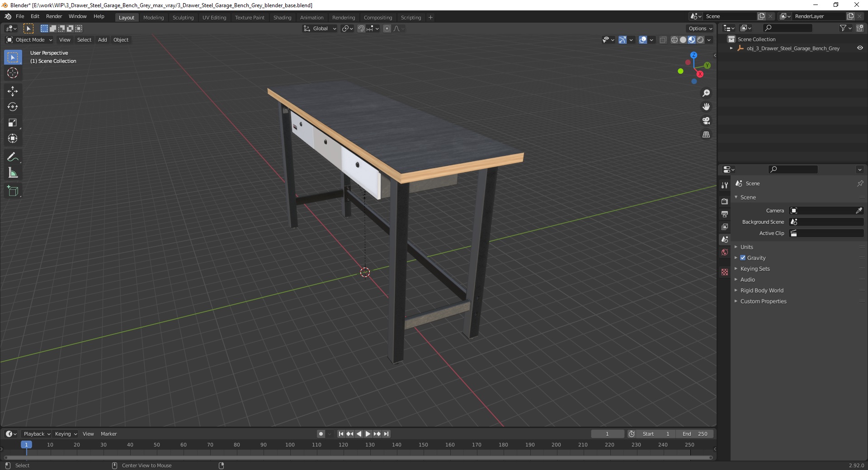The height and width of the screenshot is (470, 868).
Task: Open the Object Mode dropdown
Action: 29,40
